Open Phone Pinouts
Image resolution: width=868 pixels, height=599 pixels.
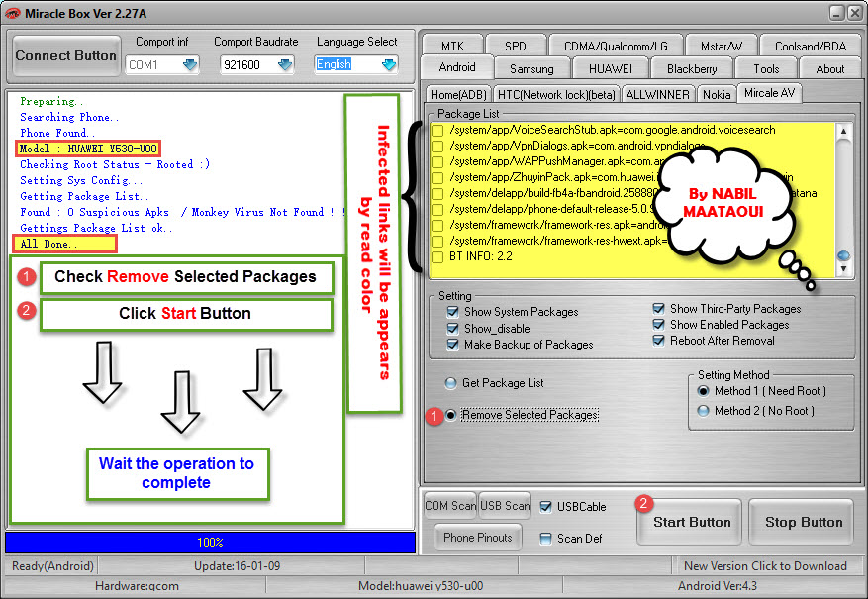(x=478, y=538)
